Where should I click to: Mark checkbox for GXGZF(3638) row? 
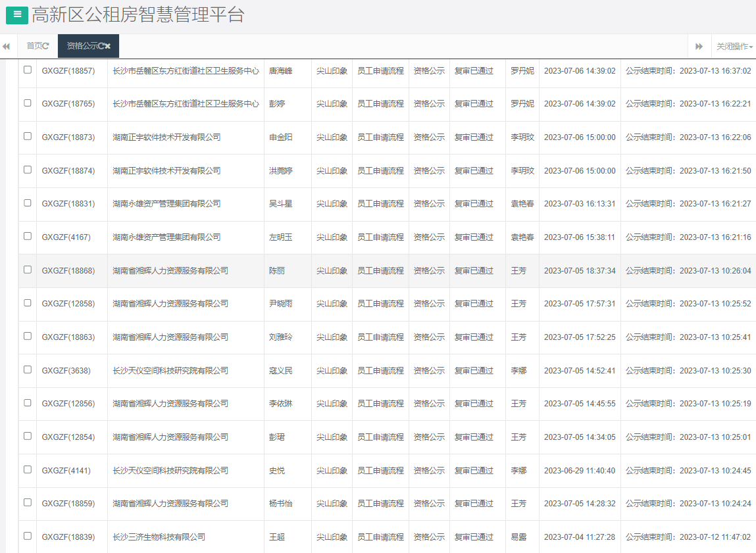click(x=28, y=370)
